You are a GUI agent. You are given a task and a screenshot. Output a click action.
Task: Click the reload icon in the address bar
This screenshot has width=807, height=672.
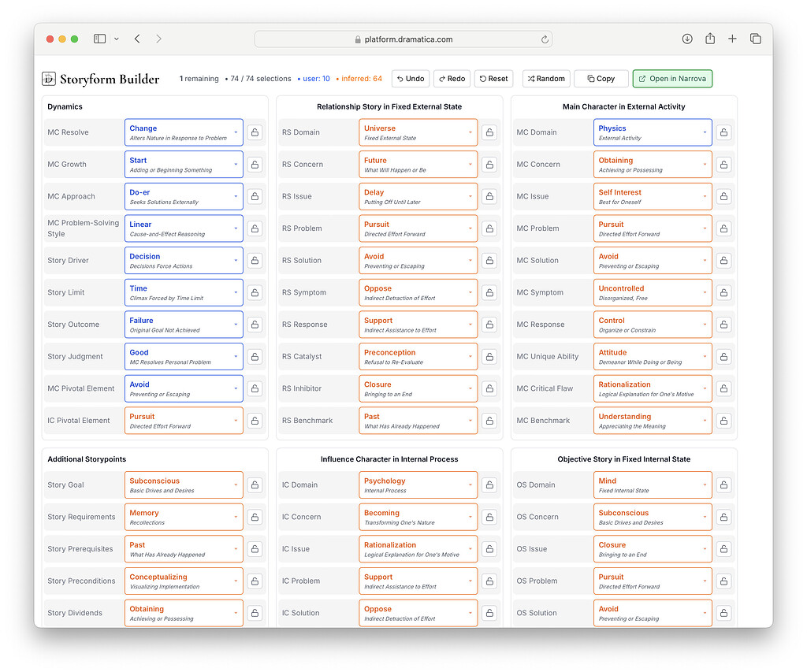pos(544,39)
